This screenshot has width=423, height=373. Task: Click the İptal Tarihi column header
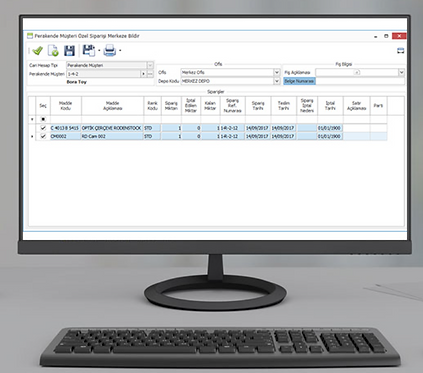coord(330,106)
